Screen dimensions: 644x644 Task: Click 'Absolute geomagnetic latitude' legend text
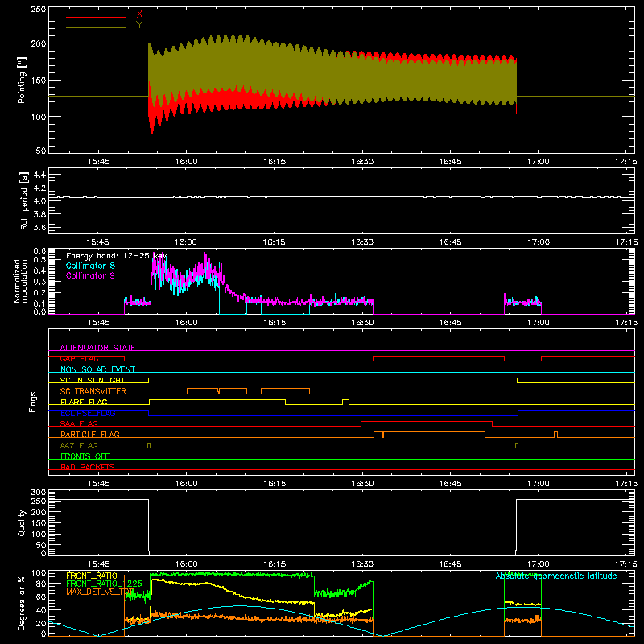(x=556, y=576)
